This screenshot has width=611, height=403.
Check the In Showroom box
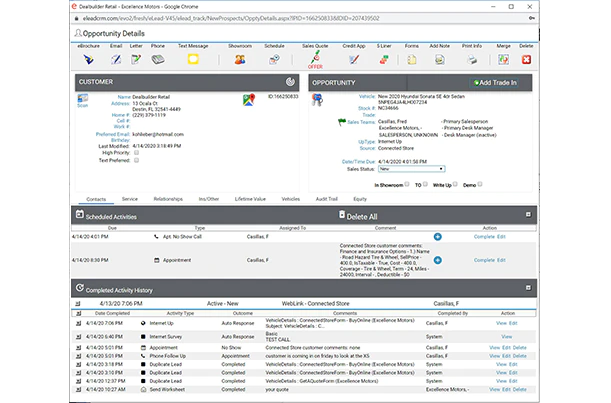click(407, 184)
